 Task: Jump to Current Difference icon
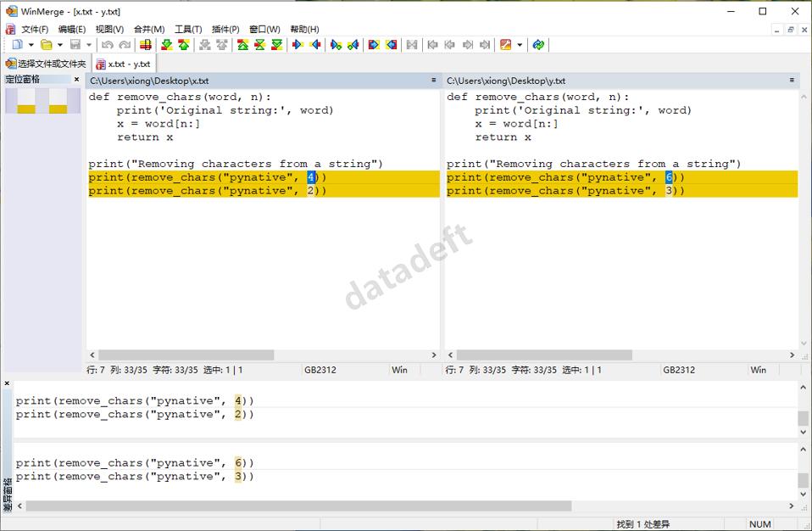coord(260,45)
